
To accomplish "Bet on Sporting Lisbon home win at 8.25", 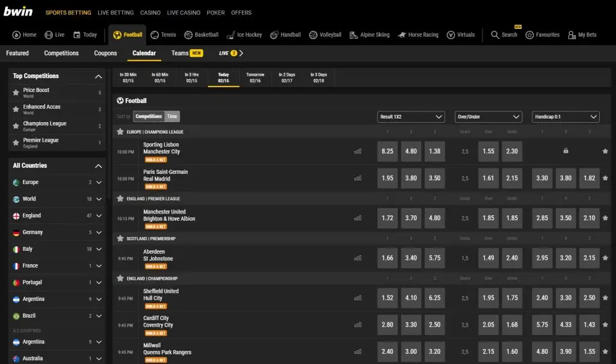I will point(387,151).
